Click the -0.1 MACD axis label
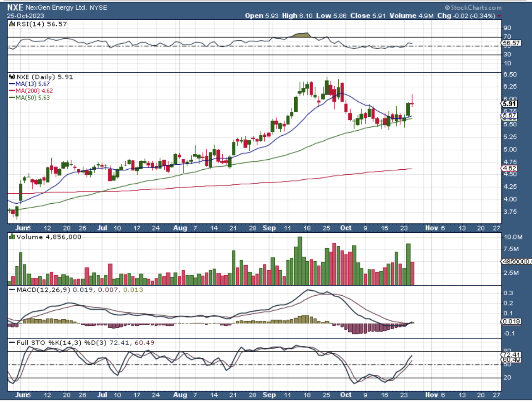The width and height of the screenshot is (532, 402). click(x=508, y=333)
